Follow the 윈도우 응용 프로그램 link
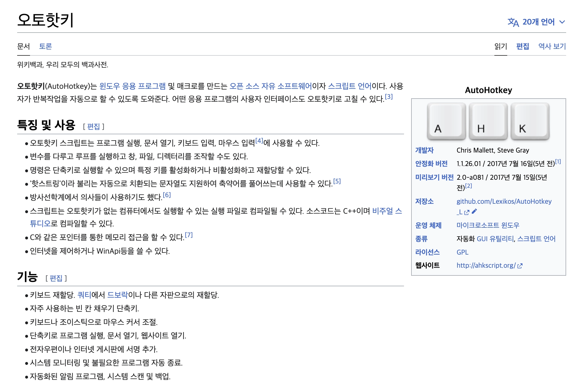This screenshot has height=392, width=577. pyautogui.click(x=132, y=86)
